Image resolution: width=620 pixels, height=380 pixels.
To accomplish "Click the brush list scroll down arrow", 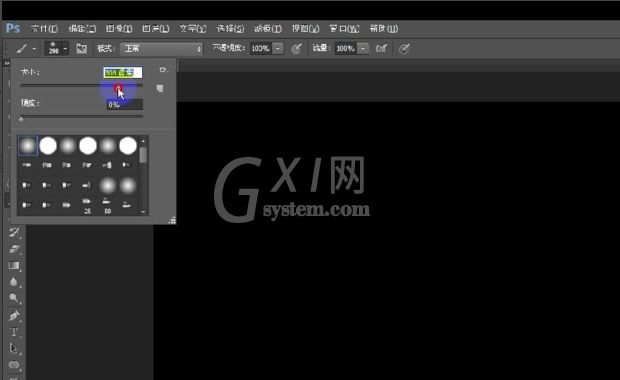I will tap(143, 212).
